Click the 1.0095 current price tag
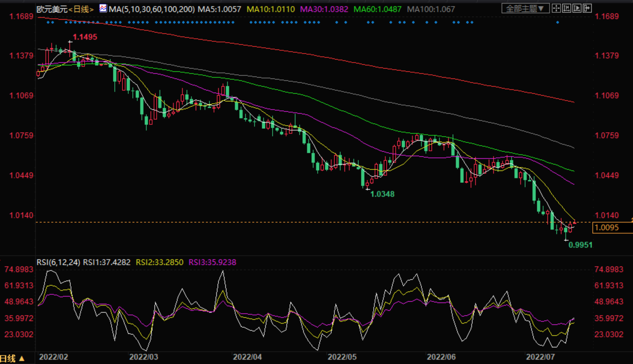 pos(606,227)
